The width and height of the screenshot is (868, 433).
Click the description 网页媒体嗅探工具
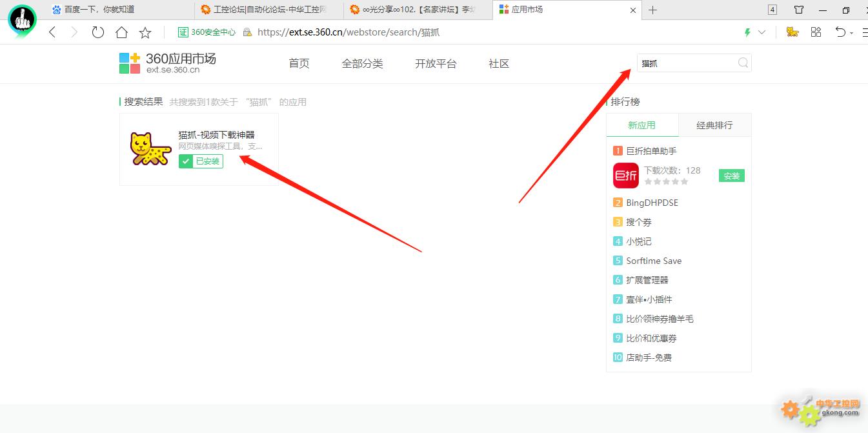(x=220, y=146)
